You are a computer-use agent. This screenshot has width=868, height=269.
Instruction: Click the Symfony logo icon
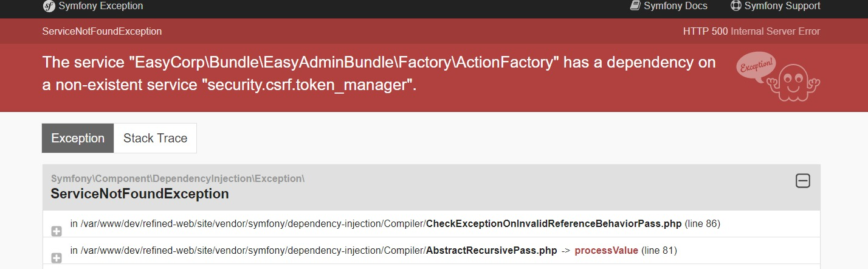[49, 6]
